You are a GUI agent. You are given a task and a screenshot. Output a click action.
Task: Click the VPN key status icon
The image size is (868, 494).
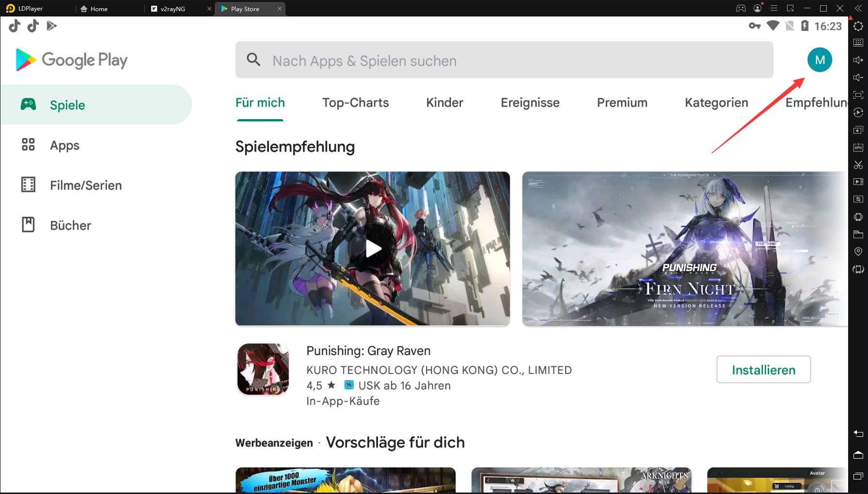(x=755, y=26)
